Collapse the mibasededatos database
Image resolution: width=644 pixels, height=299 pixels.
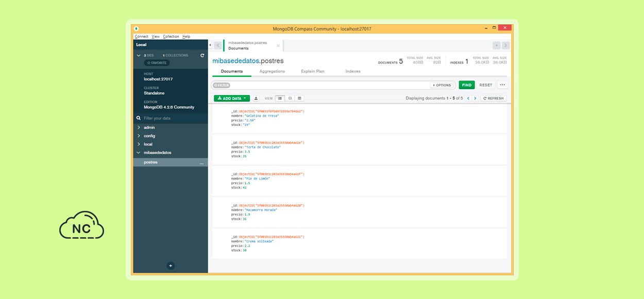(x=139, y=153)
